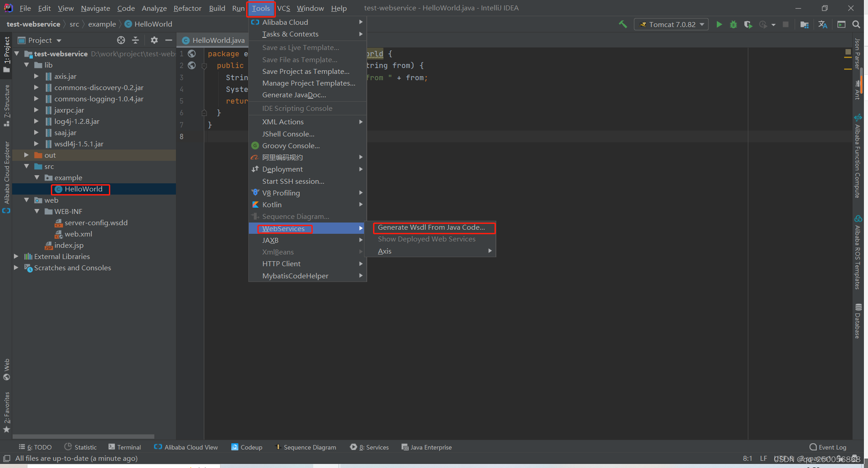Image resolution: width=868 pixels, height=468 pixels.
Task: Expand External Libraries node
Action: 16,256
